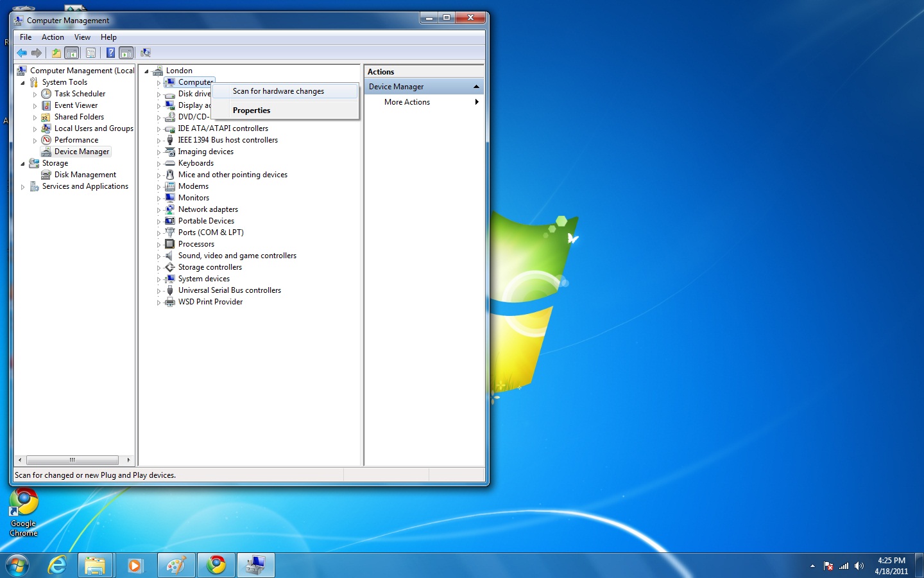
Task: Open Paint from the taskbar
Action: (175, 565)
